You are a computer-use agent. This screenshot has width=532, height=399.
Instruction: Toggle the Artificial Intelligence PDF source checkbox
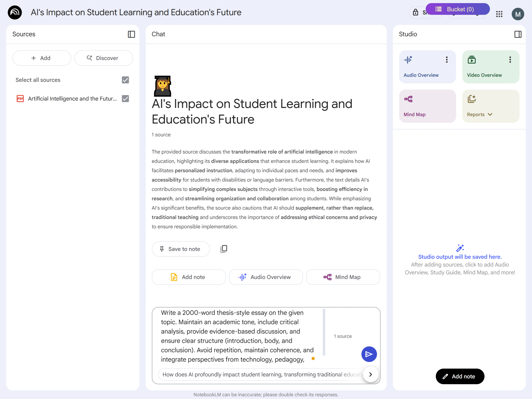[125, 98]
